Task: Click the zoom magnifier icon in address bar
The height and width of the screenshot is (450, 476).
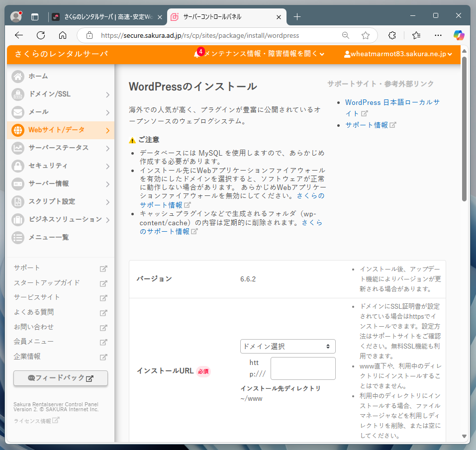Action: coord(346,35)
